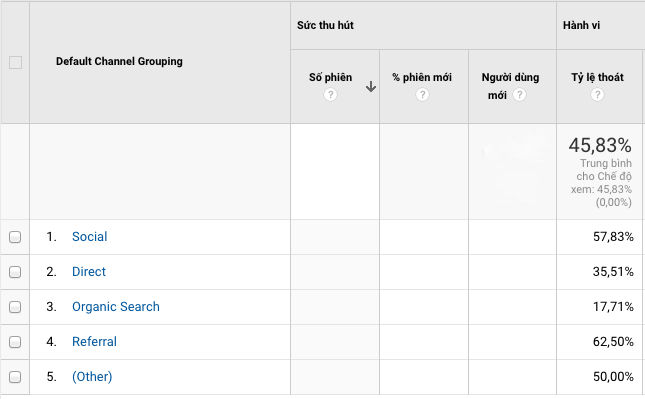Check the Social row checkbox
Viewport: 645px width, 399px height.
point(15,237)
